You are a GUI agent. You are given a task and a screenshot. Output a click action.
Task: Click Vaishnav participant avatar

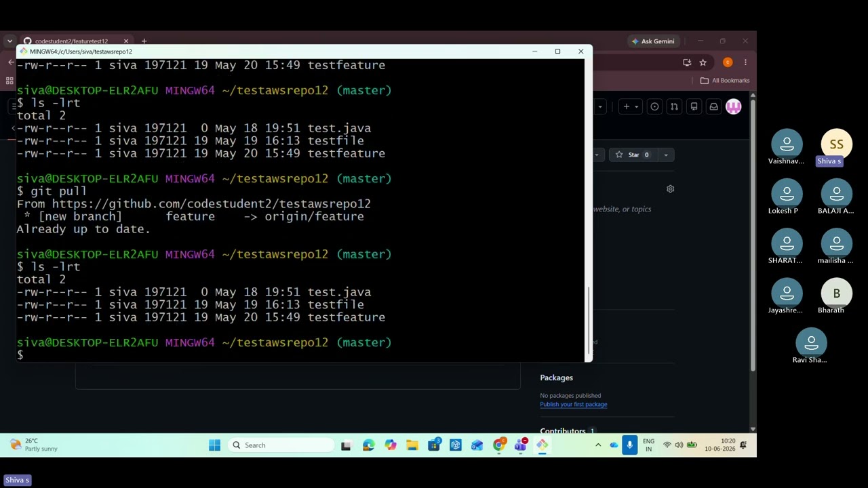click(x=787, y=144)
